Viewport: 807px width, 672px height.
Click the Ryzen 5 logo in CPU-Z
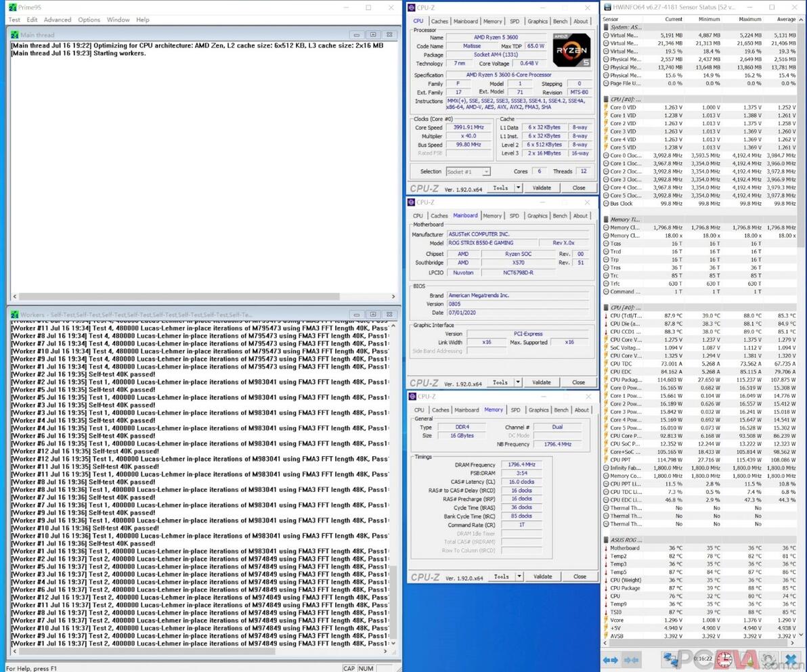tap(571, 50)
